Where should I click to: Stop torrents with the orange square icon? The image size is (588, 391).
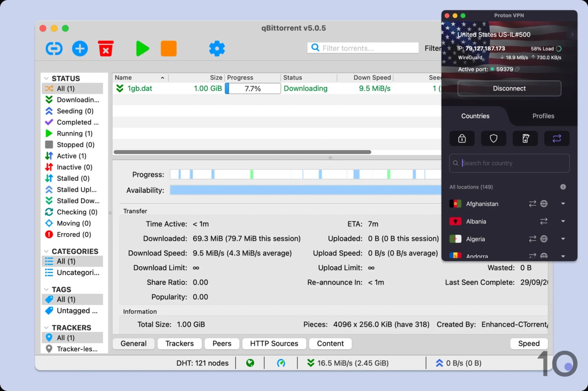pos(169,49)
